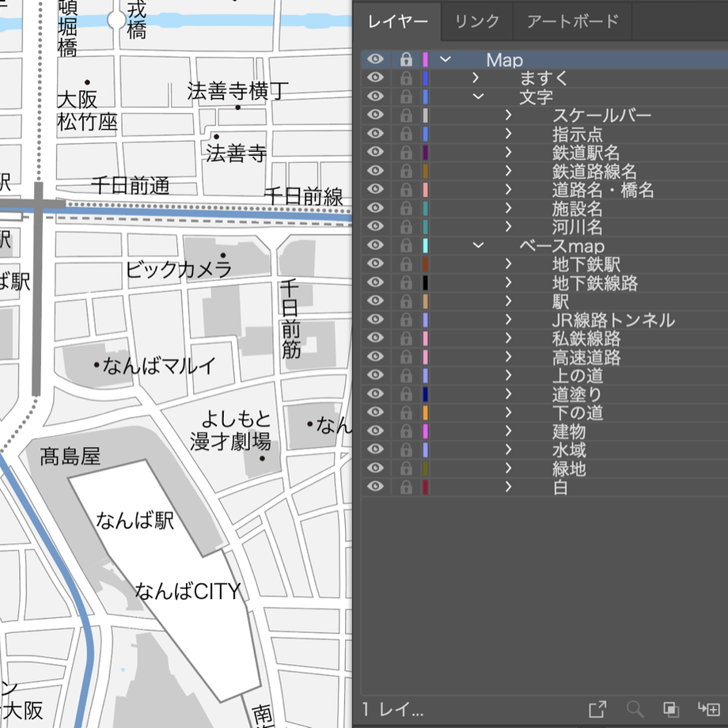The image size is (728, 728).
Task: Click the Create New Sublayer icon
Action: pyautogui.click(x=709, y=709)
